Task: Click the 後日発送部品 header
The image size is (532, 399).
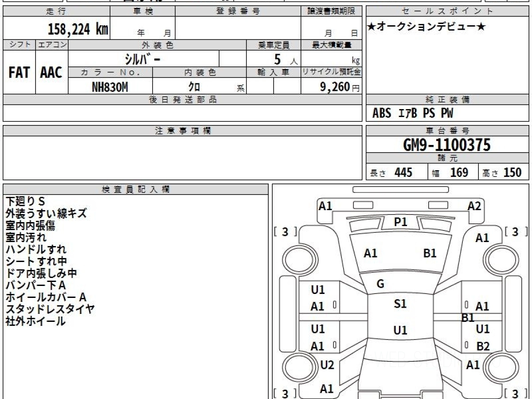Action: (183, 100)
